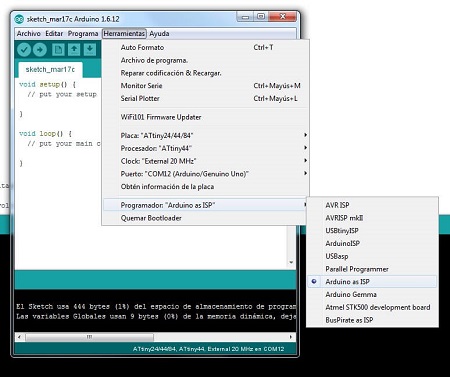Click the 'void loop() {' code line
Screen dimensions: 450x377
[x=45, y=134]
